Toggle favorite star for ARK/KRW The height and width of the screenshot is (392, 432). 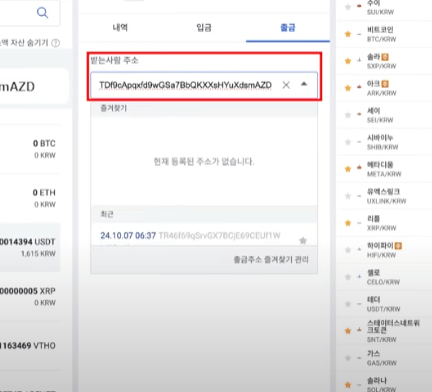[348, 88]
